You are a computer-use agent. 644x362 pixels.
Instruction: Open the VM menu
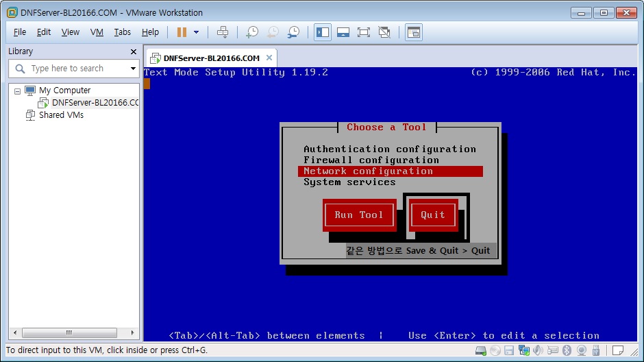pyautogui.click(x=97, y=32)
